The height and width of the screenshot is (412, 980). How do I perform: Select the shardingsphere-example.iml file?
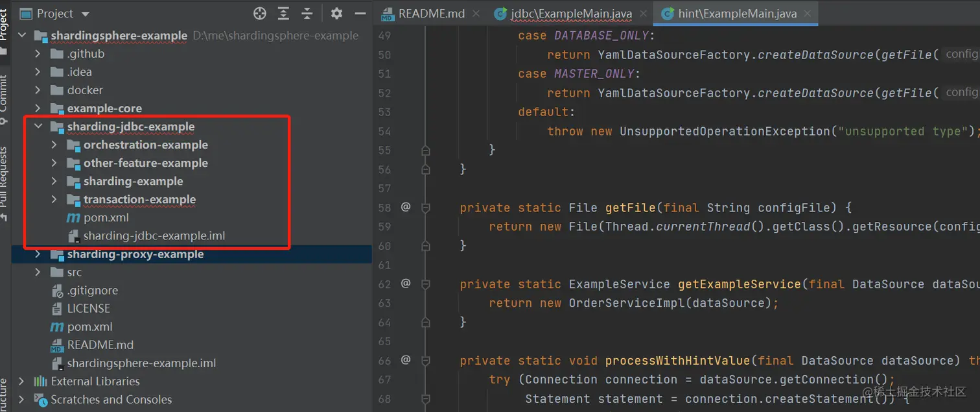(191, 363)
